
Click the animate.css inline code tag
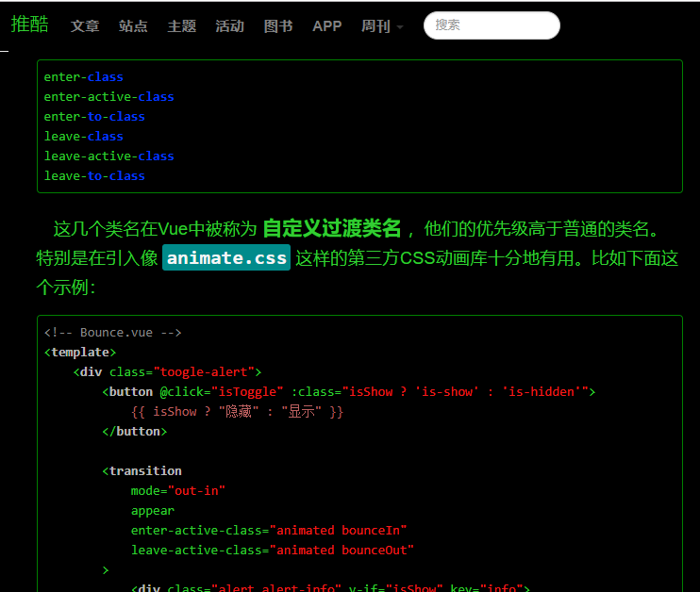226,257
